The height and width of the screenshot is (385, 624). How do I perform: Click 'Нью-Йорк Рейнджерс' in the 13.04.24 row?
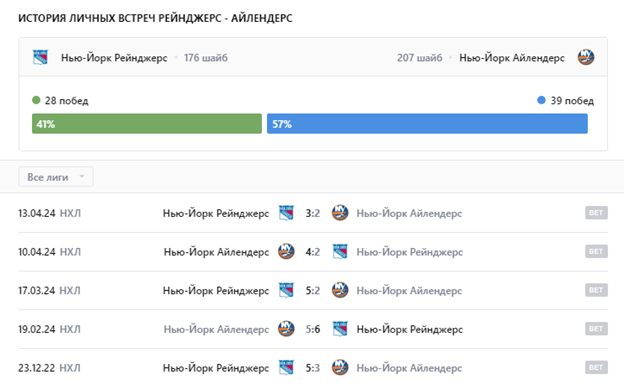click(x=216, y=214)
